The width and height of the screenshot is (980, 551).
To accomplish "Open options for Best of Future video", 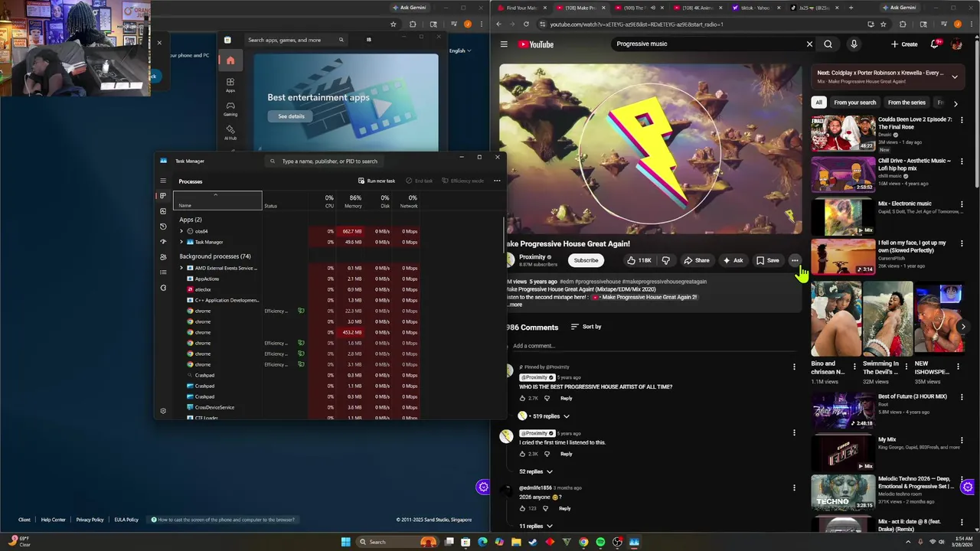I will tap(962, 398).
